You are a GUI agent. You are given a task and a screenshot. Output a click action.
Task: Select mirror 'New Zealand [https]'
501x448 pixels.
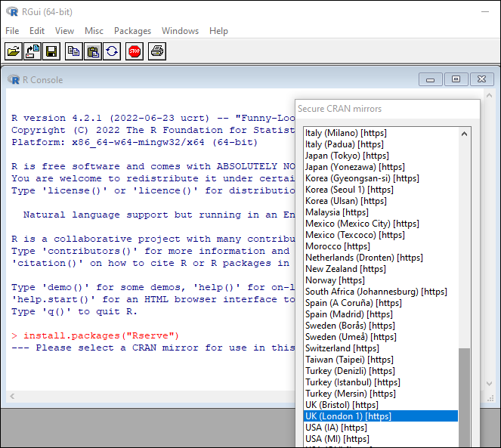pyautogui.click(x=381, y=269)
